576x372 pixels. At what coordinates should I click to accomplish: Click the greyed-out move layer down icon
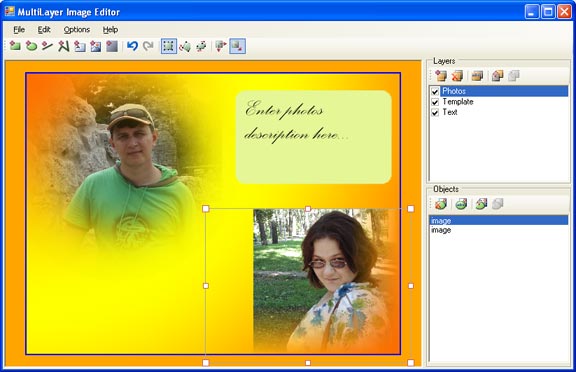tap(514, 76)
